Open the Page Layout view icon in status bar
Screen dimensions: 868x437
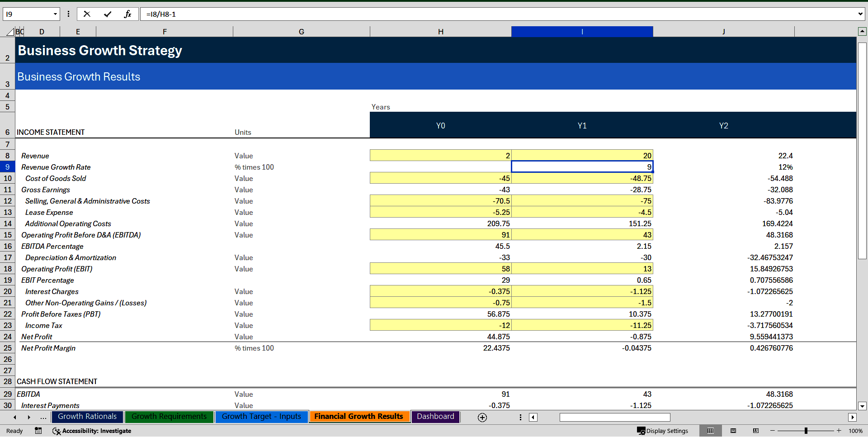click(734, 431)
